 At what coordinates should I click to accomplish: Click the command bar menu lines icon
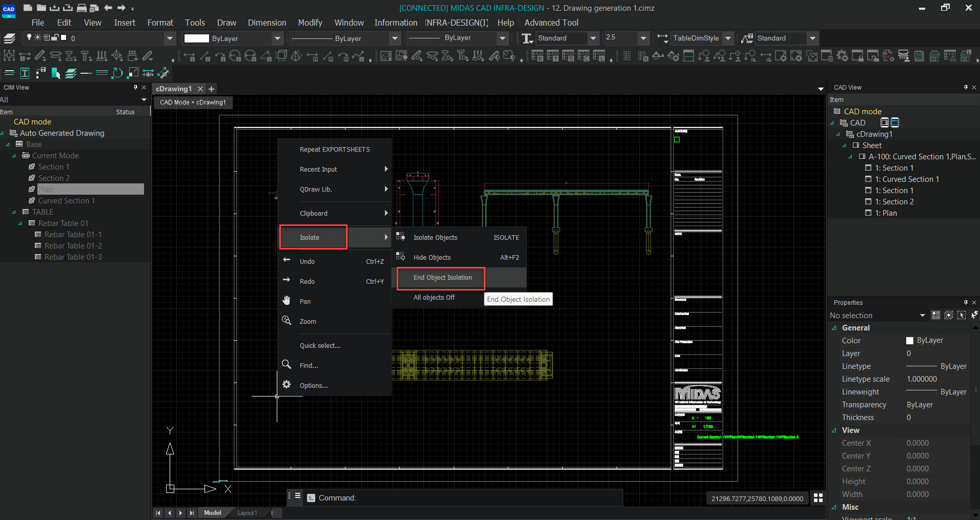click(x=297, y=495)
